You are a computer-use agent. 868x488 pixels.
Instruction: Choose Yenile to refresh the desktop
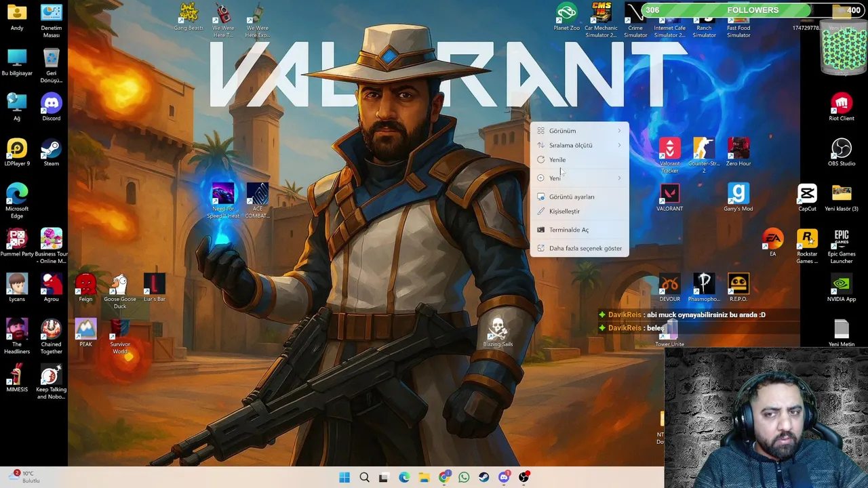point(580,160)
